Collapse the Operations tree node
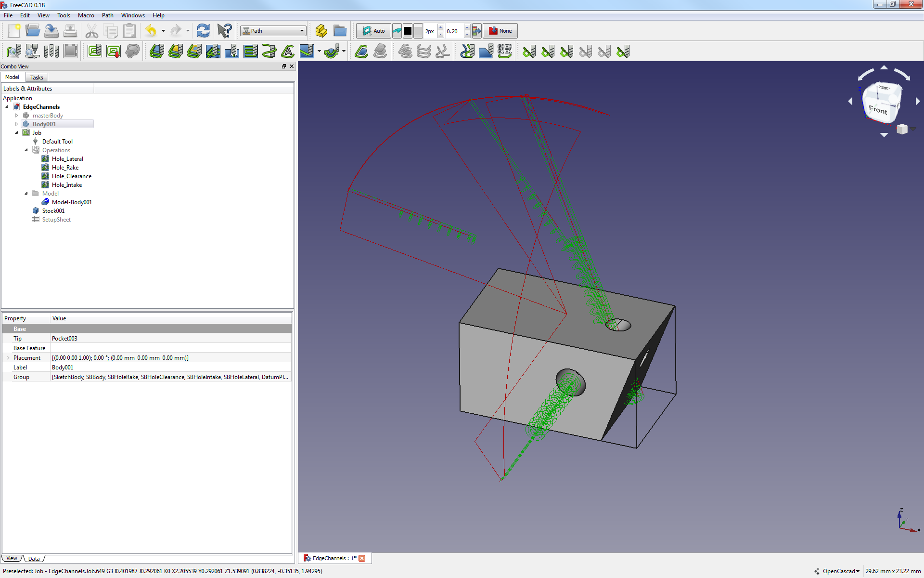924x578 pixels. pyautogui.click(x=26, y=150)
